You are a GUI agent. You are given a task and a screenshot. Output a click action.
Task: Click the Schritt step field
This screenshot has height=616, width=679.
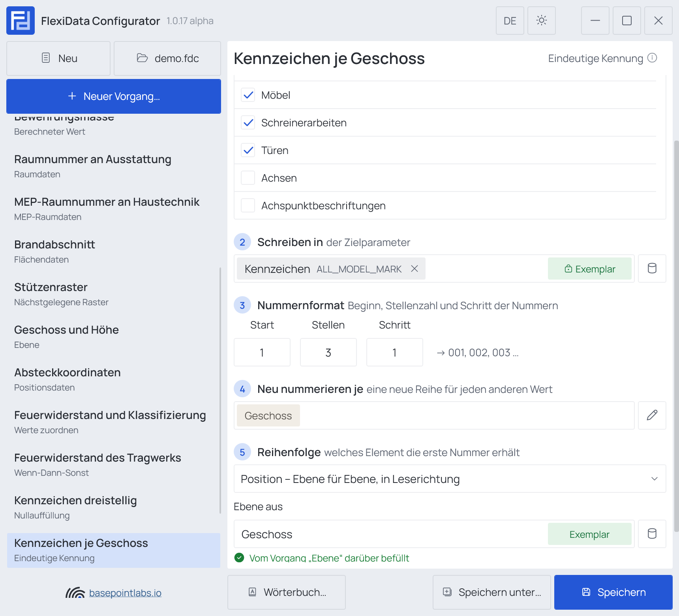(x=395, y=352)
